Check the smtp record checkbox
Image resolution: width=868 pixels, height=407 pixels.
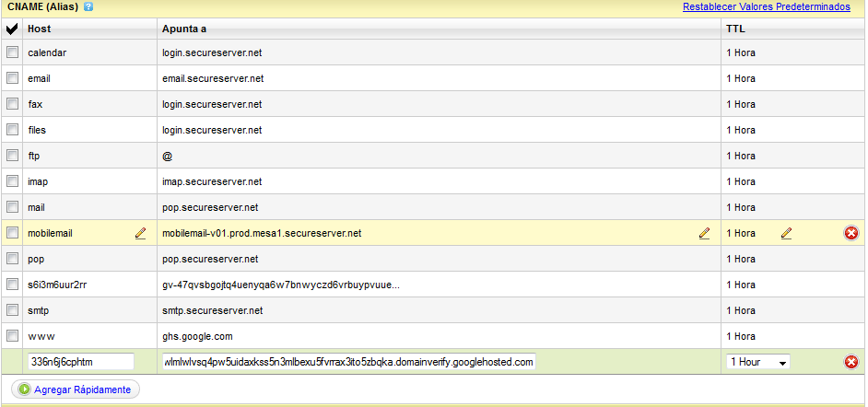click(12, 310)
